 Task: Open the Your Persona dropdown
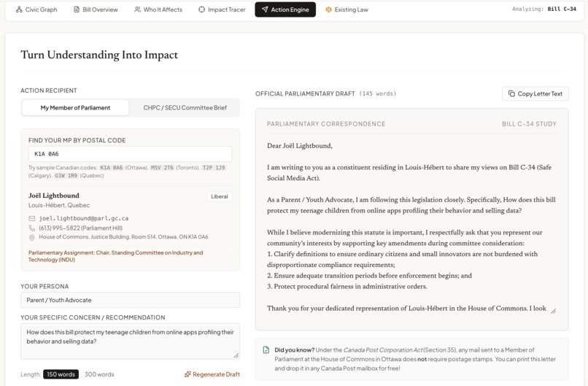pos(130,300)
